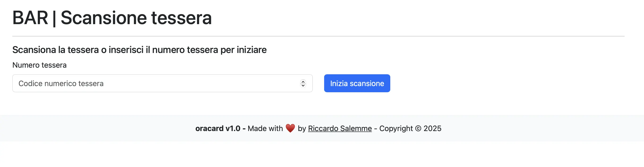Click the heart emoji in the footer

pyautogui.click(x=290, y=128)
